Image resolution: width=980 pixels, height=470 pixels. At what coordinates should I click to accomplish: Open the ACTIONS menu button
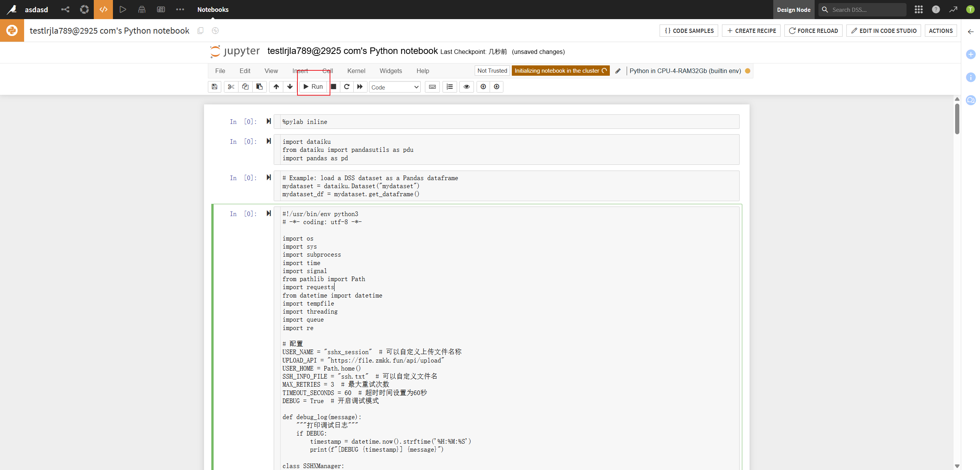(941, 31)
